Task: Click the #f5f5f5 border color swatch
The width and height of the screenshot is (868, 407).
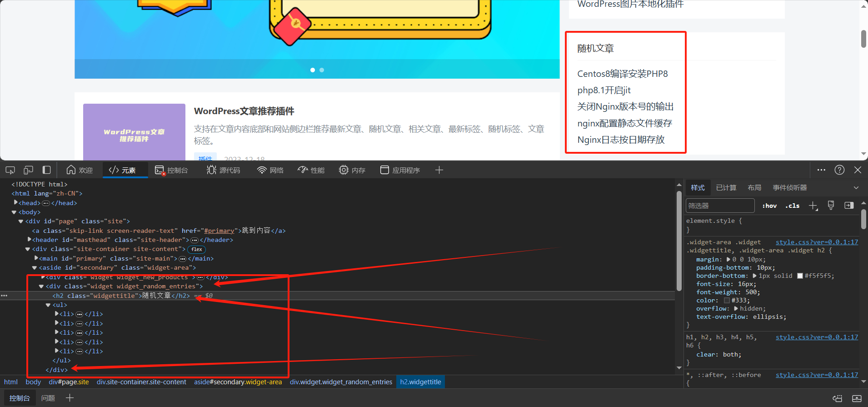Action: tap(800, 276)
